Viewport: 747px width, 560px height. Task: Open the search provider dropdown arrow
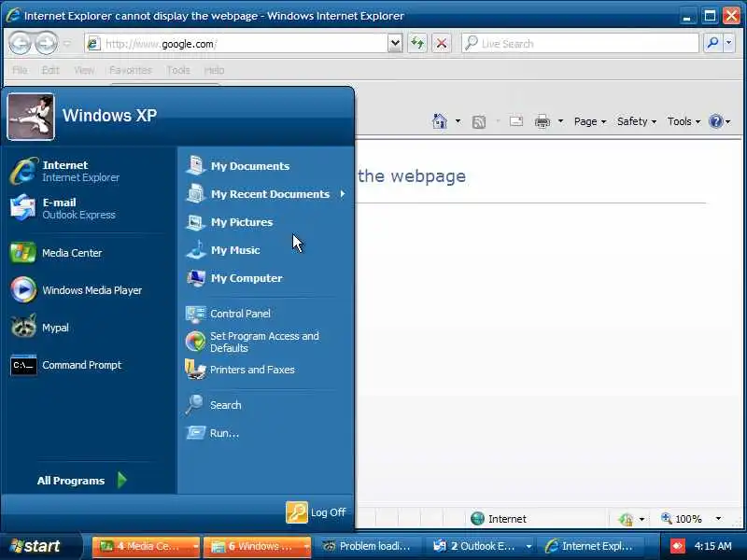tap(729, 43)
